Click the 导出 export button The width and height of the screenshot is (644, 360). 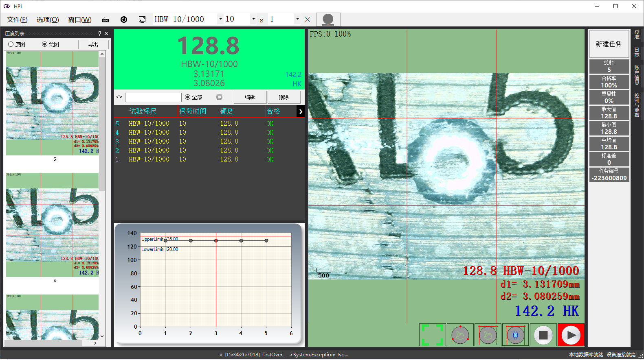(x=93, y=44)
